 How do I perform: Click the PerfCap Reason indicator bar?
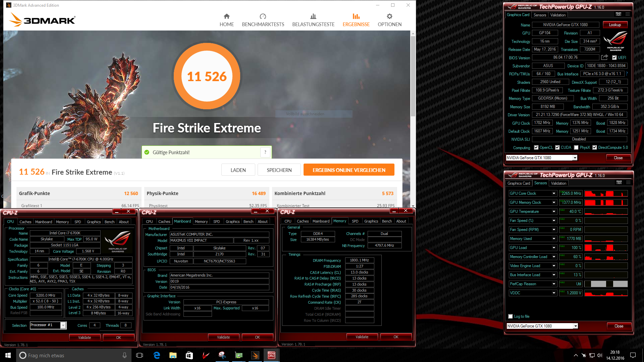[606, 284]
